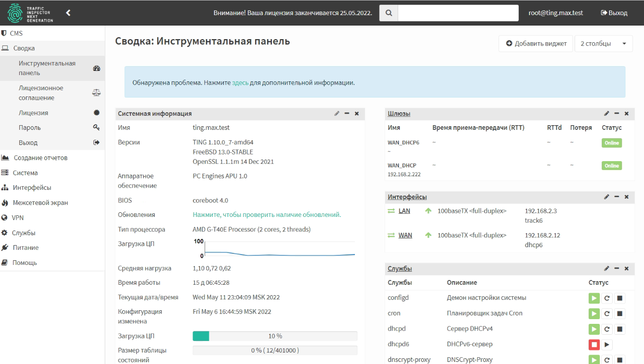
Task: Remove the Интерфейсы widget
Action: (x=626, y=197)
